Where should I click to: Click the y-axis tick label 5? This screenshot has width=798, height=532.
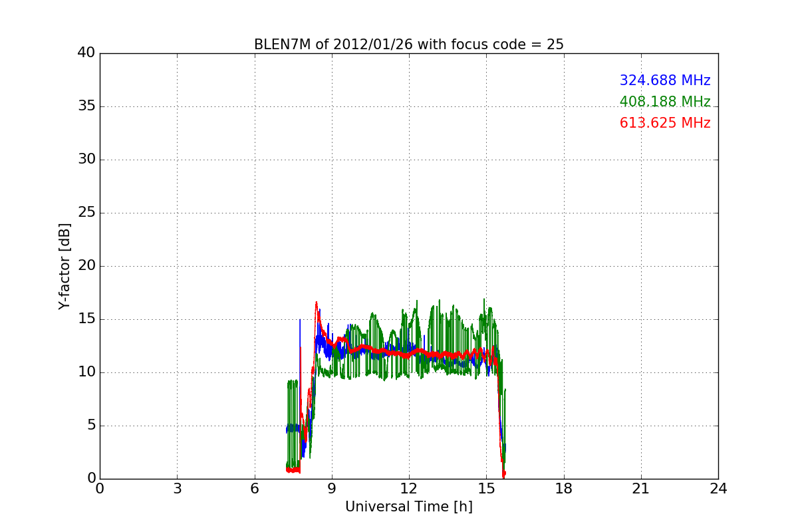pos(90,426)
